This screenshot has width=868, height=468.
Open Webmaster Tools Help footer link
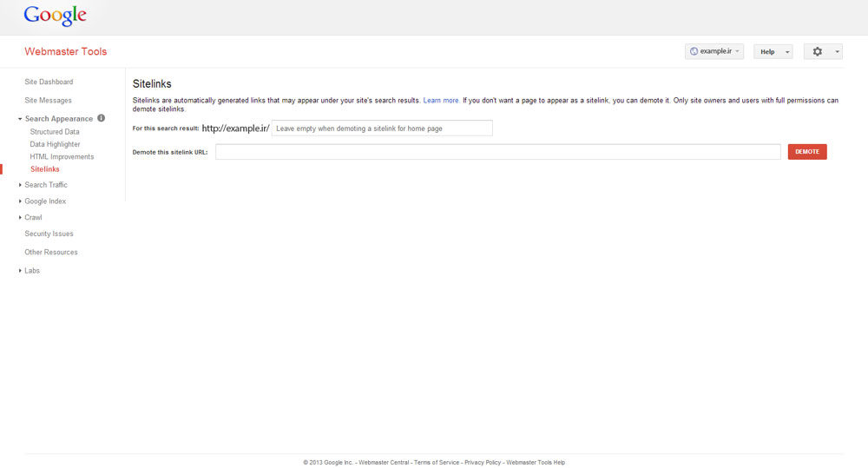point(536,463)
